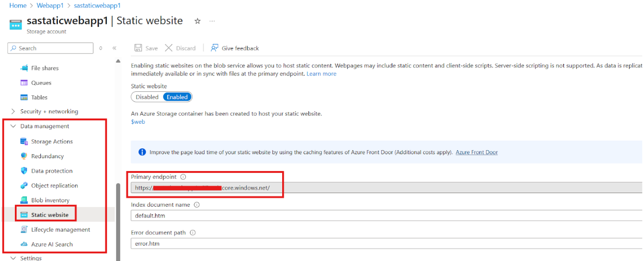Click the Queues icon
Screen dimensions: 644x261
[23, 83]
